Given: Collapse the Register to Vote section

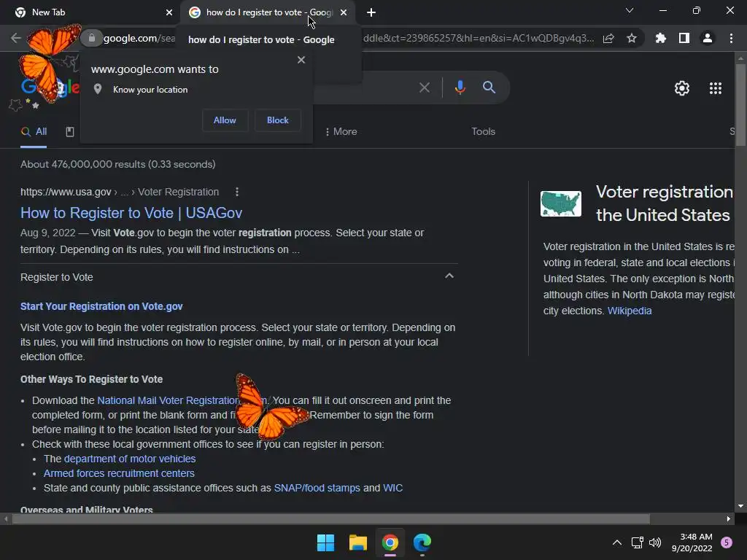Looking at the screenshot, I should click(x=449, y=276).
